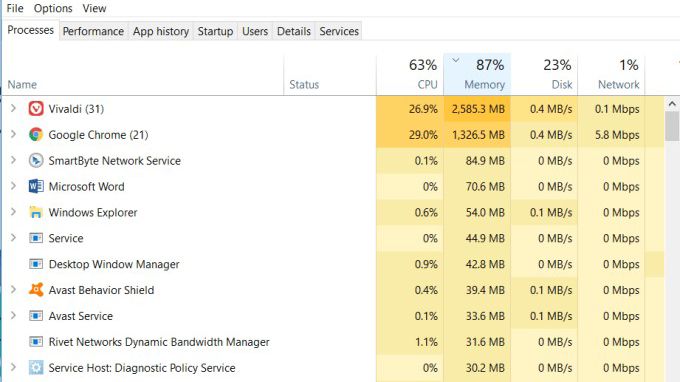Open the Startup tab
The height and width of the screenshot is (382, 680).
coord(216,31)
